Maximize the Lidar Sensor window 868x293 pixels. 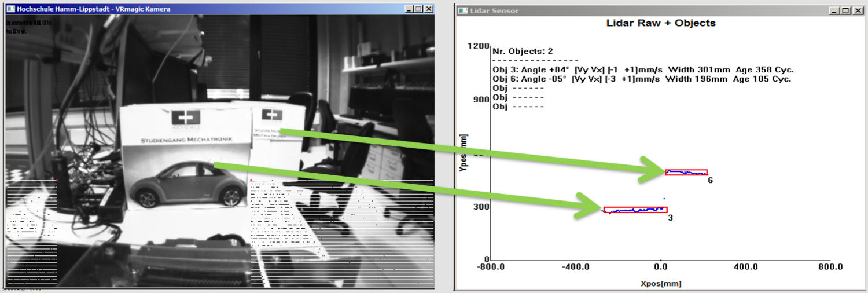pos(845,10)
